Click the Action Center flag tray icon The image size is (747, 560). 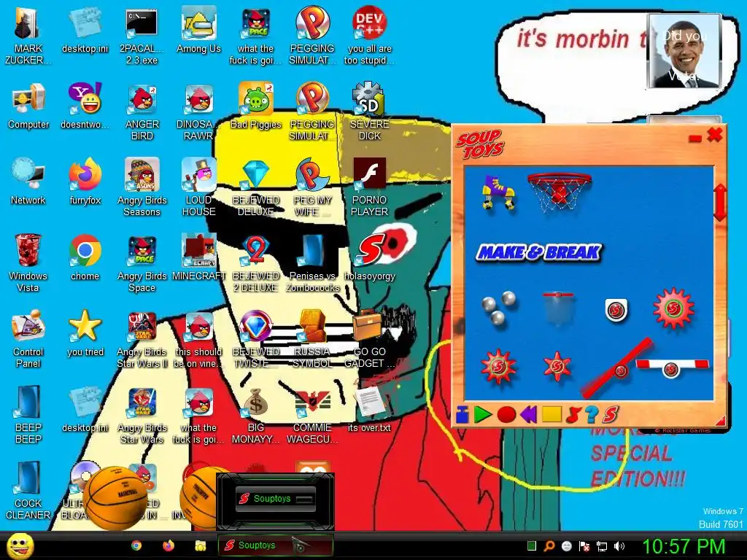click(x=584, y=546)
